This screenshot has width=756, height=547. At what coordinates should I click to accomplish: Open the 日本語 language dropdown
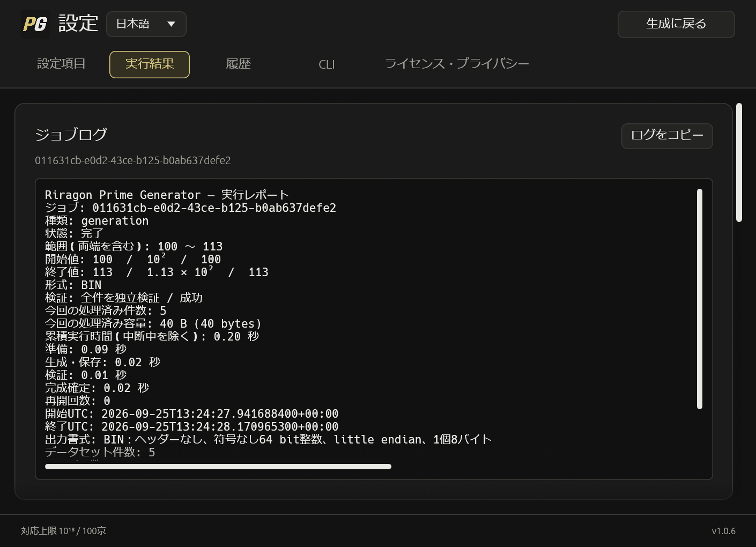click(146, 24)
